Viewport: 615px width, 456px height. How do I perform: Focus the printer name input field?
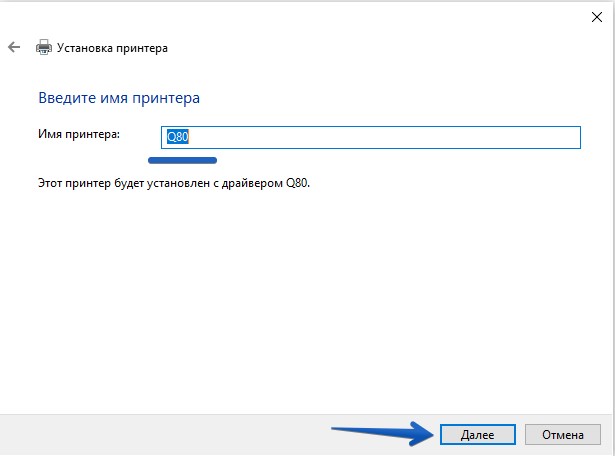(370, 137)
